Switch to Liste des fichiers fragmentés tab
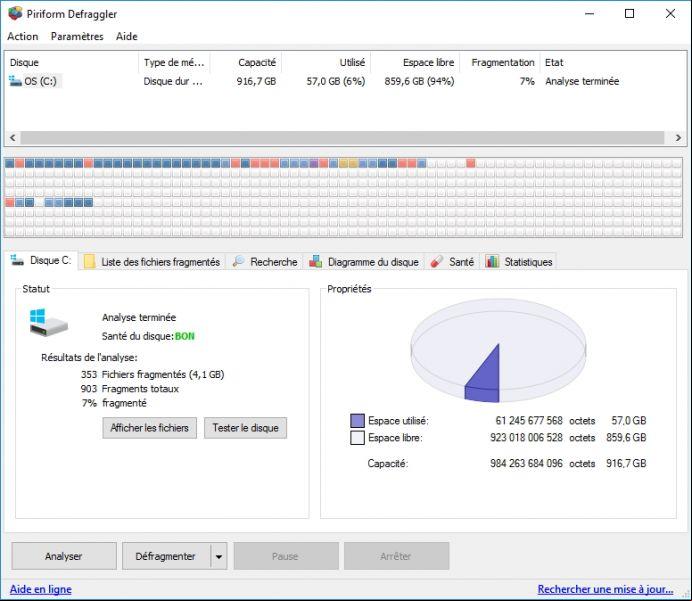Screen dimensions: 692x601 pyautogui.click(x=152, y=262)
